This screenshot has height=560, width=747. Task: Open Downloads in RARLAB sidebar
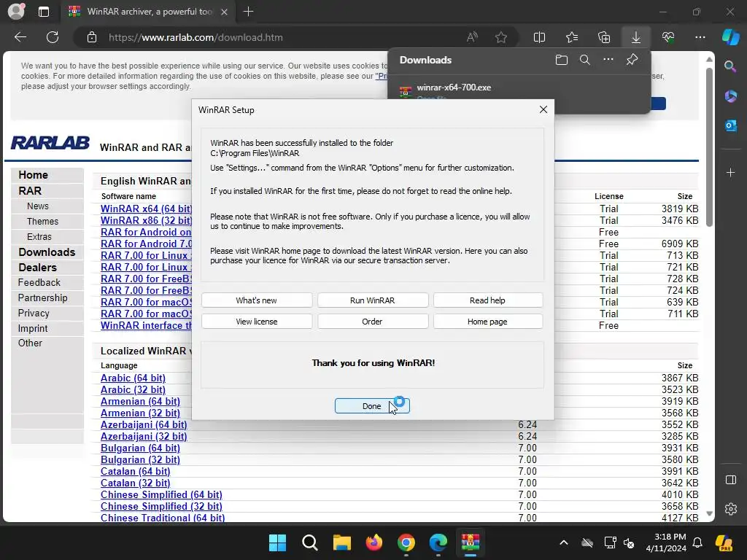(47, 252)
